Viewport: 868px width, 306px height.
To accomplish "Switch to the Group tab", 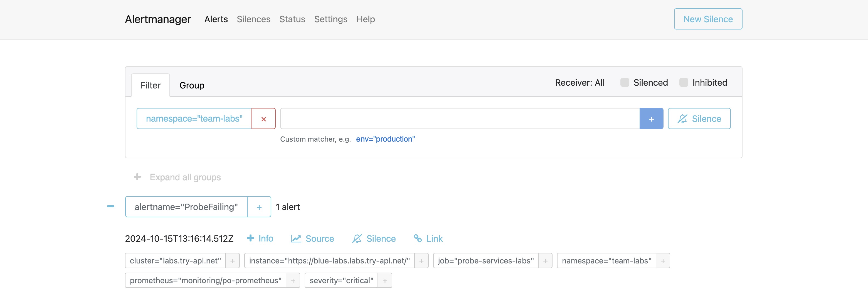I will (192, 85).
